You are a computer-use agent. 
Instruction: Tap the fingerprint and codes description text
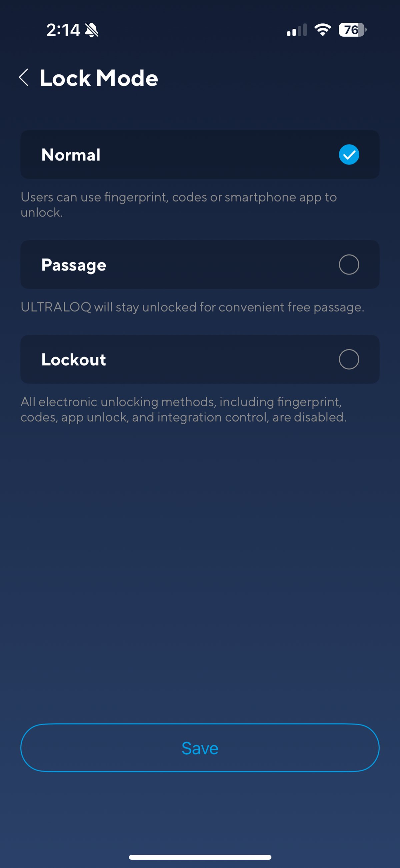pos(178,204)
